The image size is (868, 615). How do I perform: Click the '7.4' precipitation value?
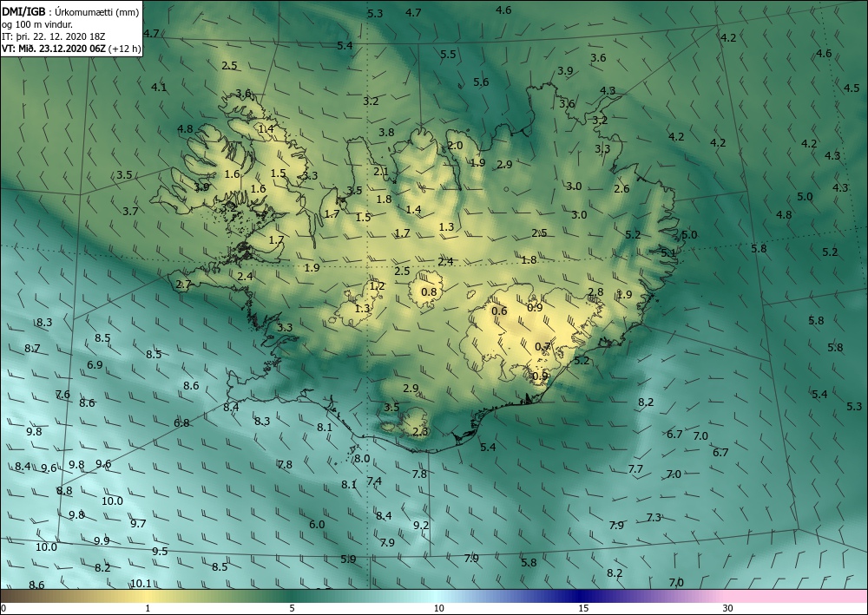click(x=374, y=481)
